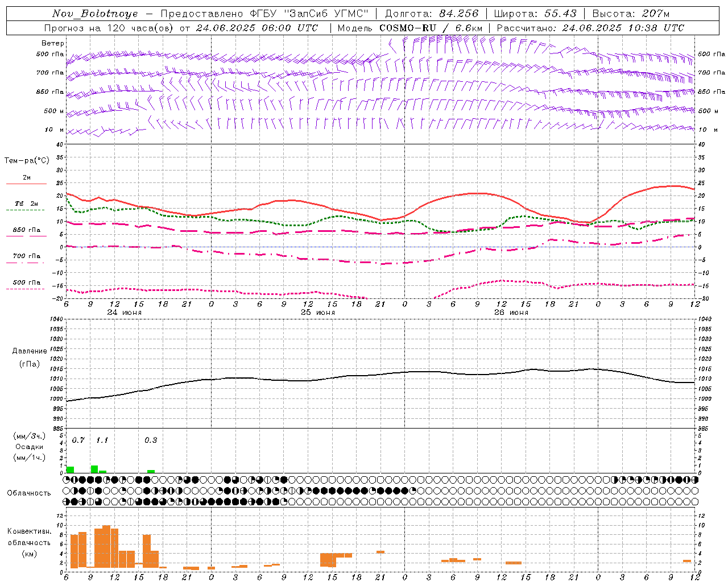The height and width of the screenshot is (582, 728).
Task: Click the (мм/3ч.) precipitation unit label
Action: pos(30,436)
